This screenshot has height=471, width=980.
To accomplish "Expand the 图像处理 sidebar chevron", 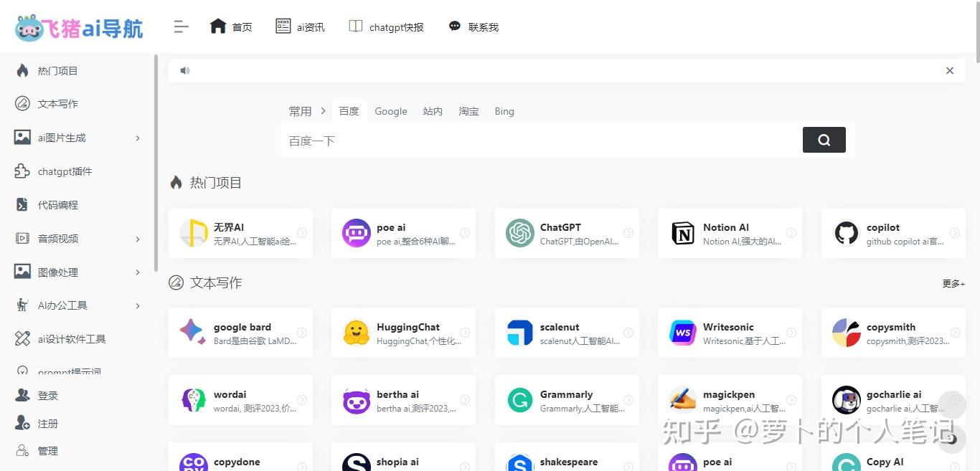I will coord(138,272).
